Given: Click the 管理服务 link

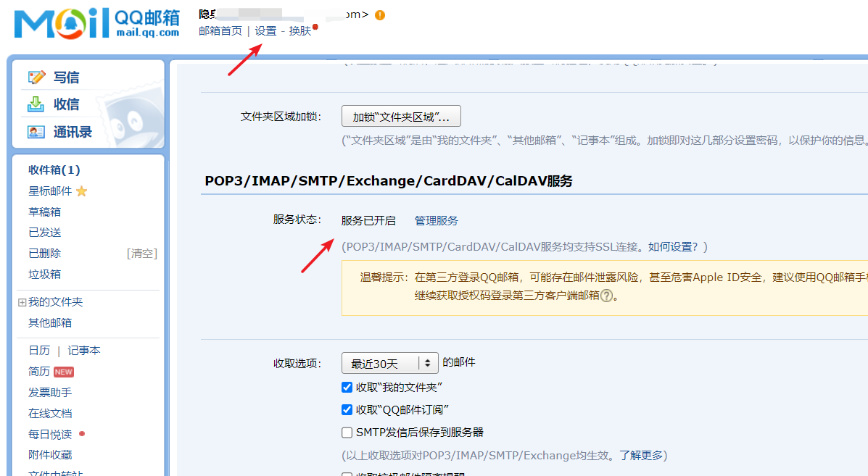Looking at the screenshot, I should click(x=437, y=221).
